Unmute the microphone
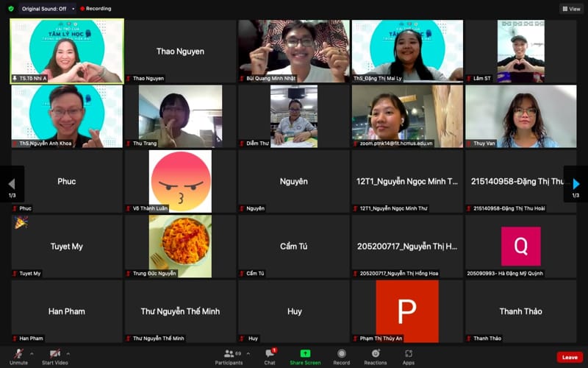The width and height of the screenshot is (588, 368). coord(18,356)
